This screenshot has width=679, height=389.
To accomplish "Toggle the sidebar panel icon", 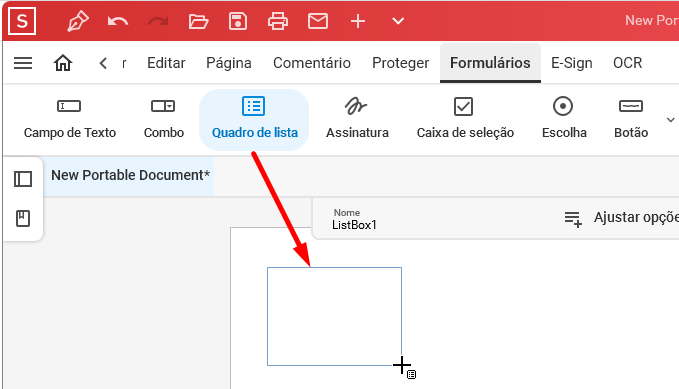I will tap(23, 179).
